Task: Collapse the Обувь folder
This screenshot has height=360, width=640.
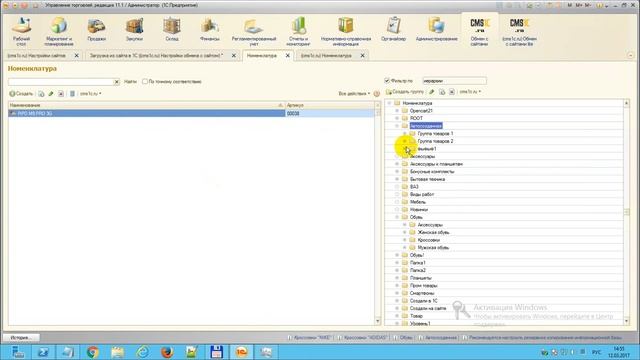Action: [x=397, y=217]
